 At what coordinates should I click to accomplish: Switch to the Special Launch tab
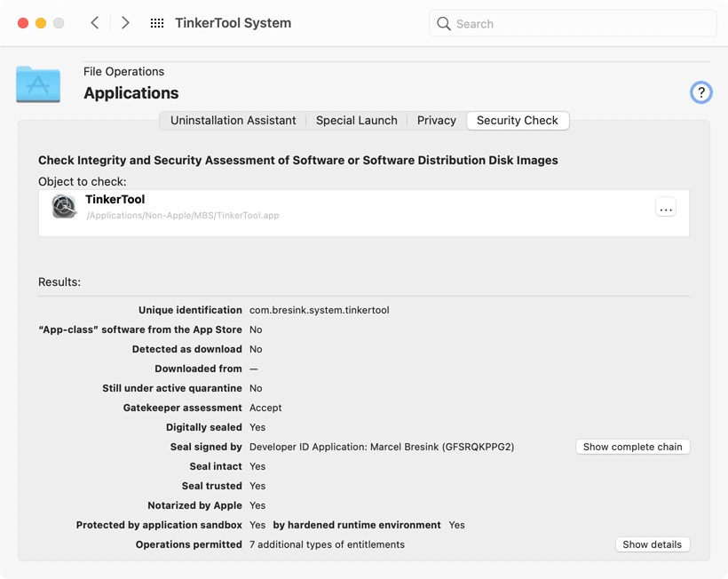click(357, 120)
